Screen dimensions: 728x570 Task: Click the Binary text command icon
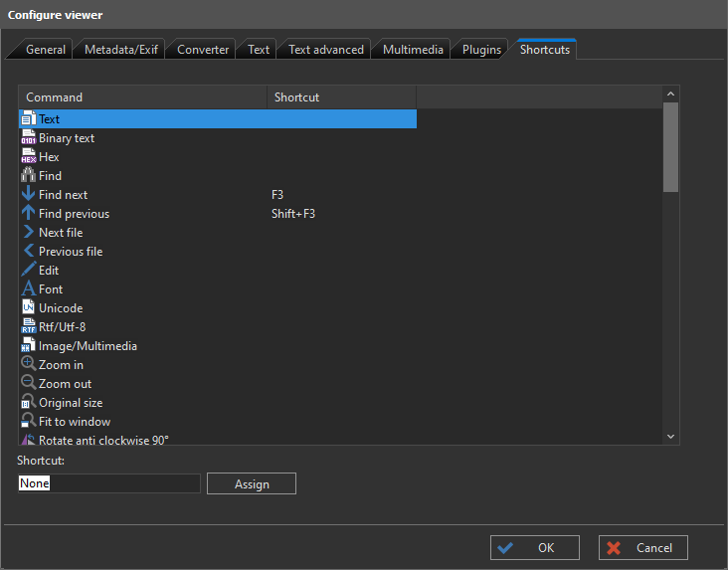[28, 138]
